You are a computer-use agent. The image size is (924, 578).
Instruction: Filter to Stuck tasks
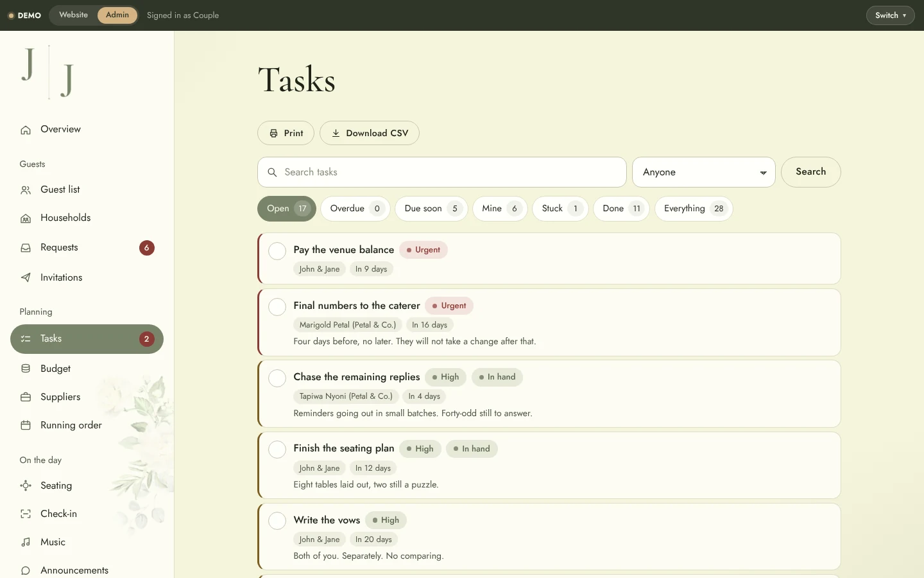pos(560,209)
